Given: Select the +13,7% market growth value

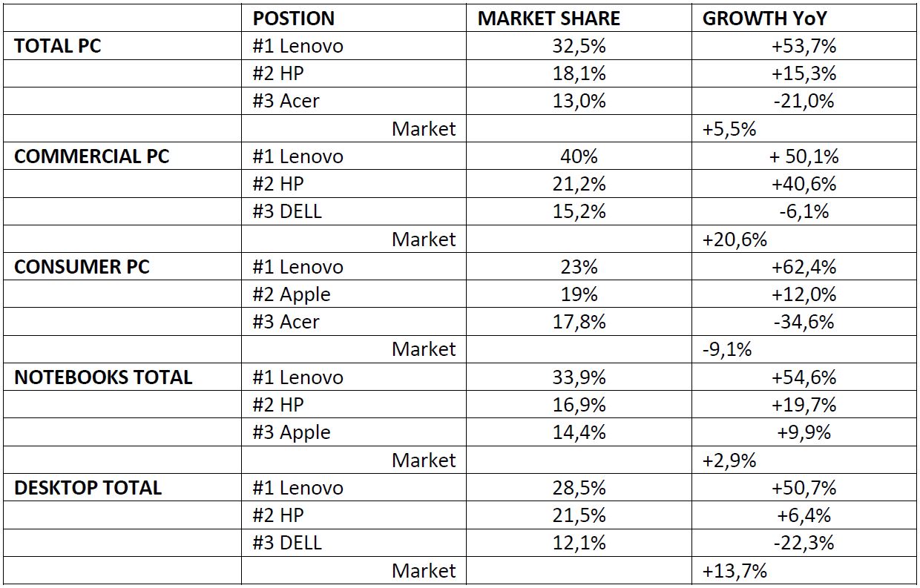Looking at the screenshot, I should pos(735,570).
